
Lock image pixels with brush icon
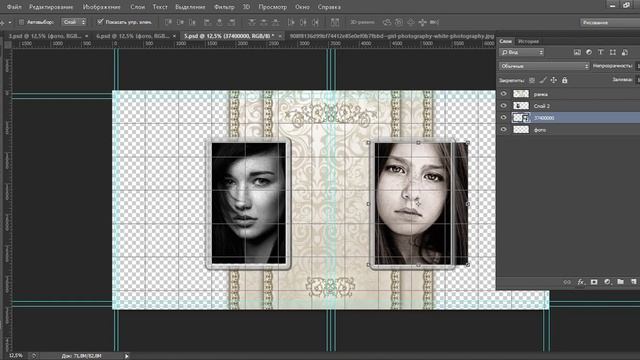pyautogui.click(x=543, y=80)
